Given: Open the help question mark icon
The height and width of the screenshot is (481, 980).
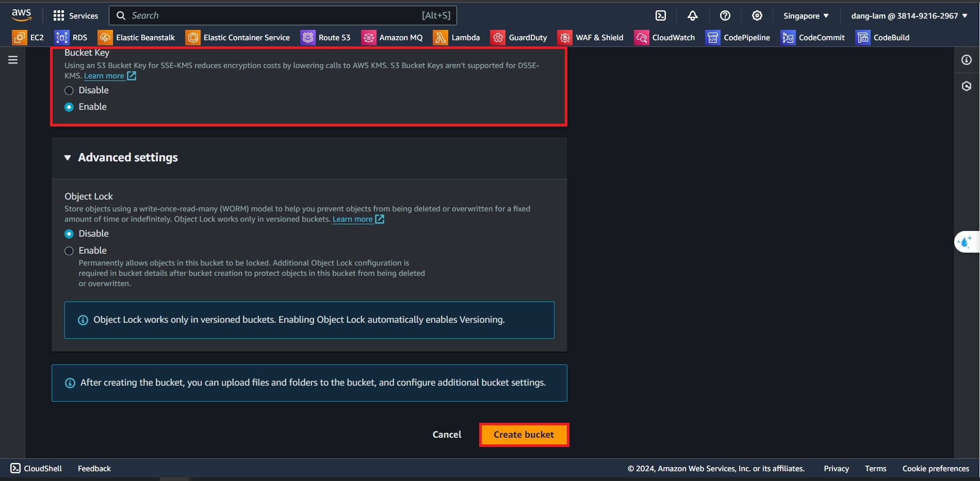Looking at the screenshot, I should pos(725,15).
